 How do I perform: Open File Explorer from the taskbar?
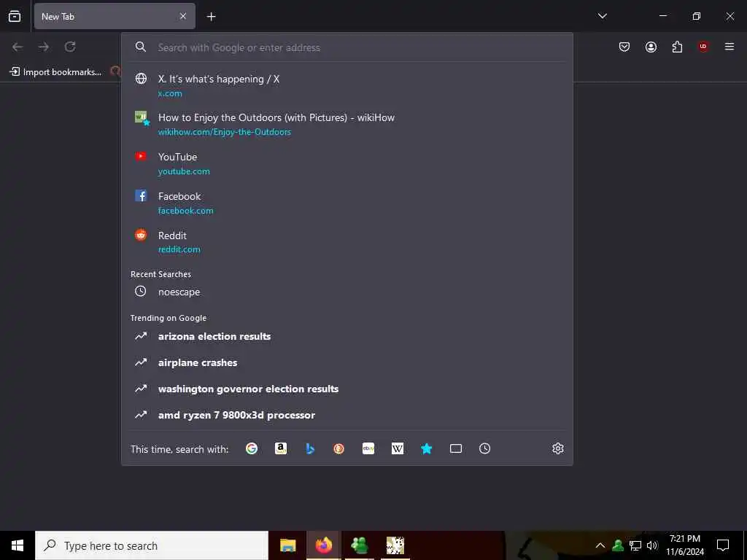click(287, 545)
